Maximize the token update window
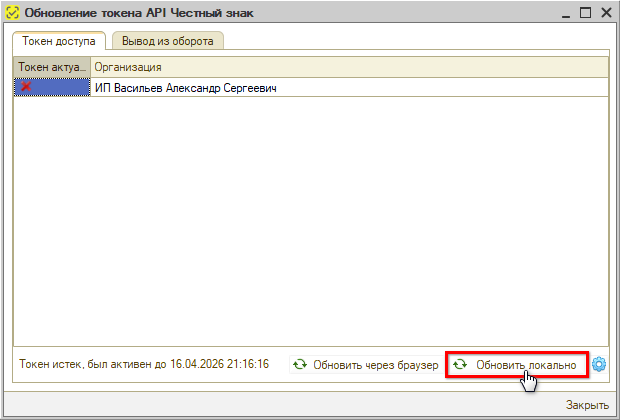 586,12
